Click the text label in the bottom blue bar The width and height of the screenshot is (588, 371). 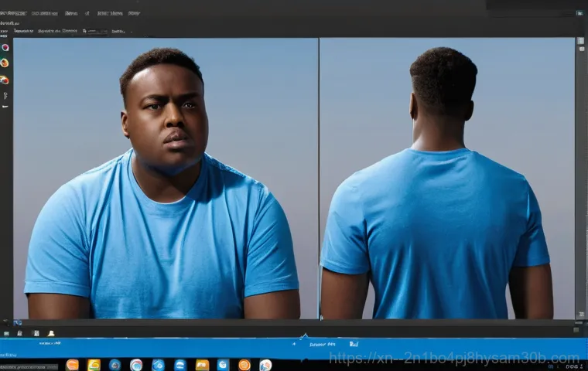pyautogui.click(x=319, y=345)
